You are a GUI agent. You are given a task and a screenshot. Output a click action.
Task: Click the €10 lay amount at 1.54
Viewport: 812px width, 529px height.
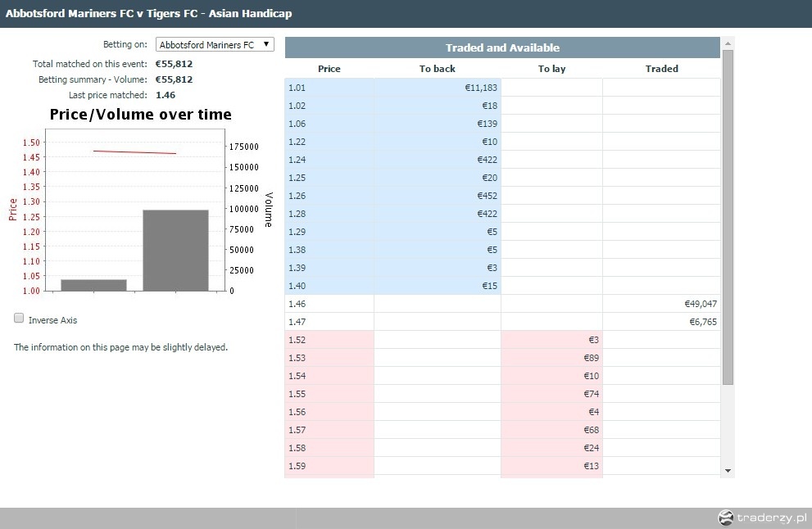(591, 376)
